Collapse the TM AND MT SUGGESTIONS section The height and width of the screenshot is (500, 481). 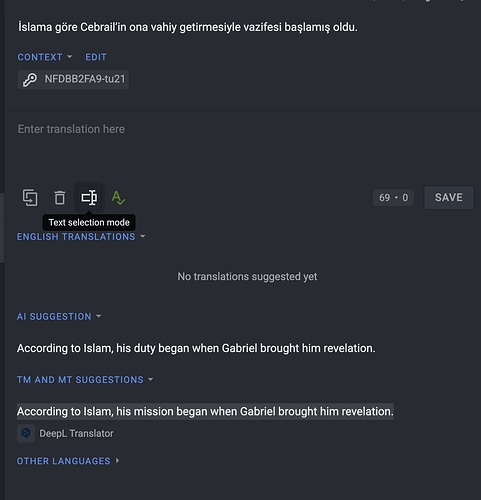tap(85, 380)
